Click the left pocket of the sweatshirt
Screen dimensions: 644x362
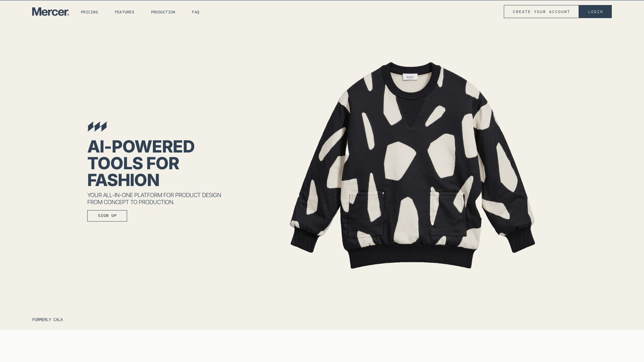click(367, 214)
